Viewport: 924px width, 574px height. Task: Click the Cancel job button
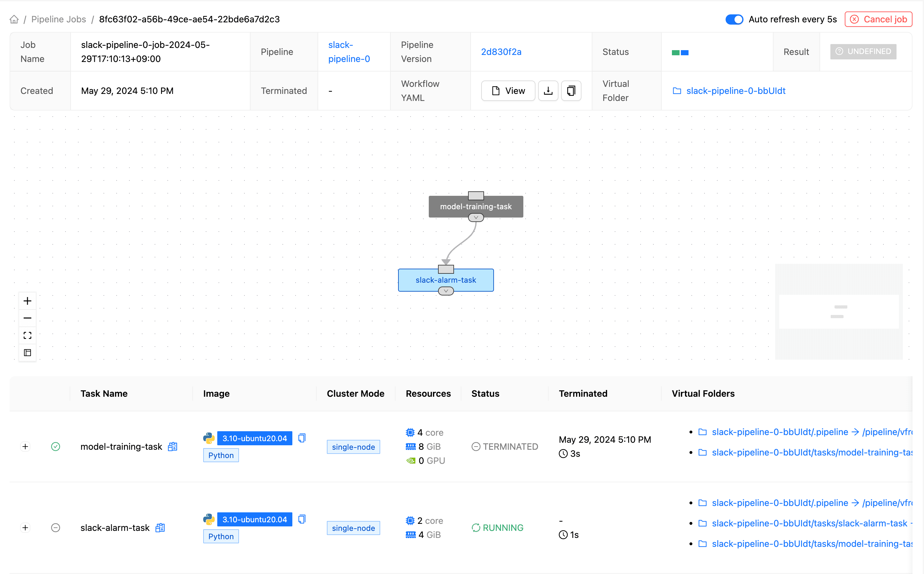click(x=878, y=19)
